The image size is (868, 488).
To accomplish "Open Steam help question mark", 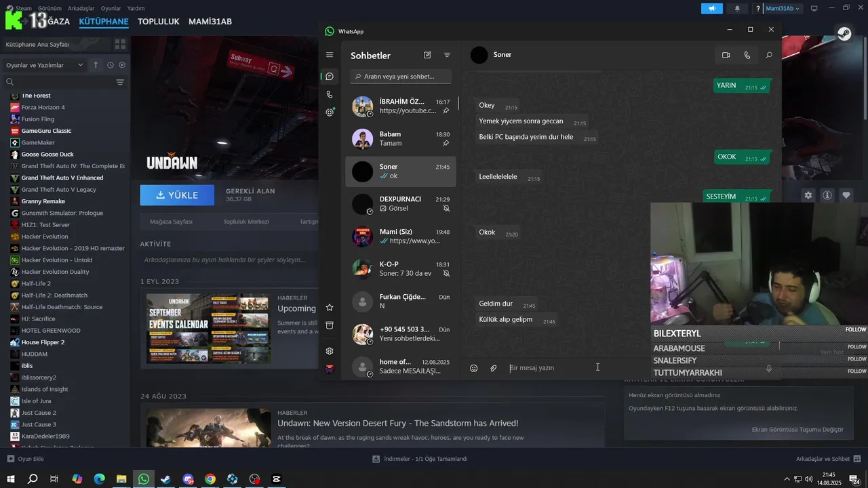I will pyautogui.click(x=757, y=9).
